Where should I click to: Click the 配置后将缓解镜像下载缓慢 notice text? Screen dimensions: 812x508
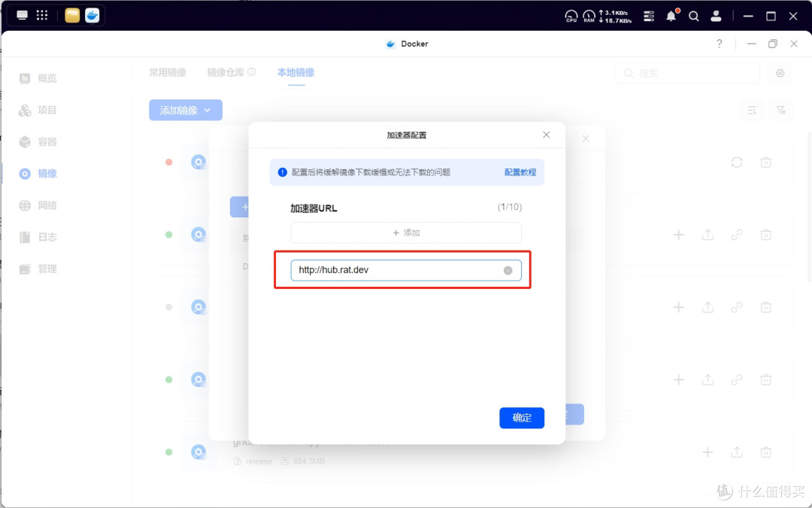point(371,172)
